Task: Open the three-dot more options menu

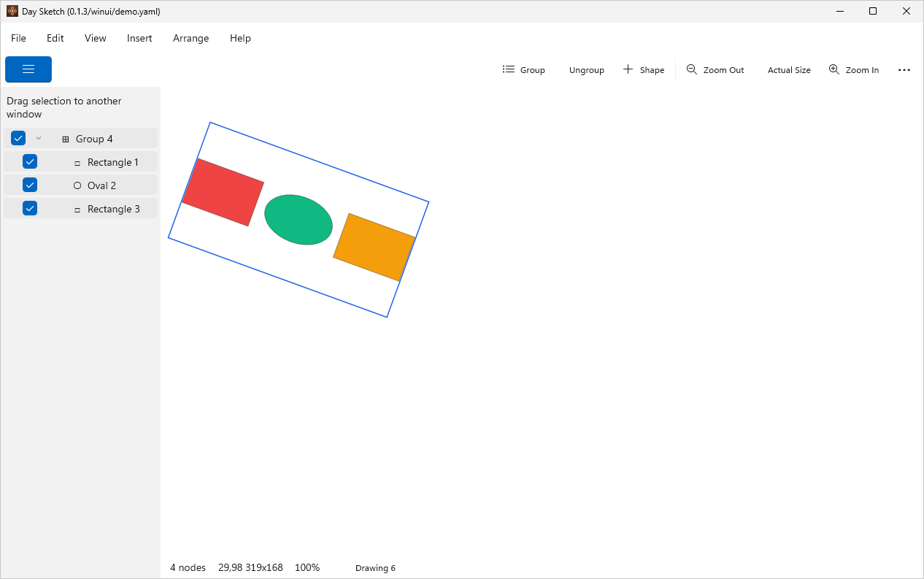Action: (x=904, y=70)
